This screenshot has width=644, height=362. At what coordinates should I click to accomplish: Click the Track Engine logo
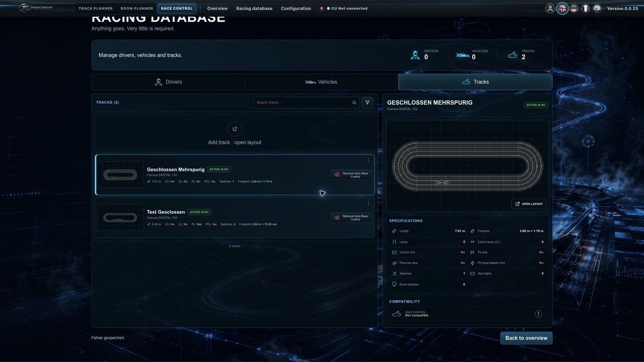pyautogui.click(x=37, y=8)
